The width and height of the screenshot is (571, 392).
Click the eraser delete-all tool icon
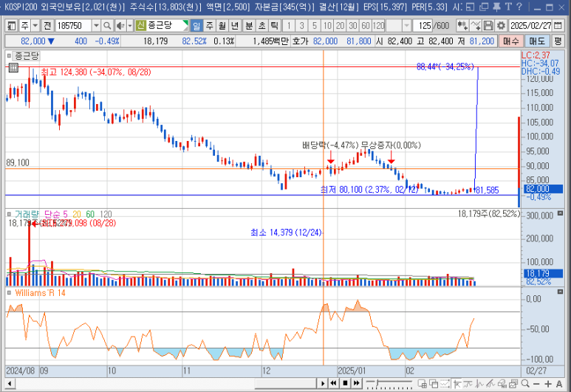click(502, 383)
